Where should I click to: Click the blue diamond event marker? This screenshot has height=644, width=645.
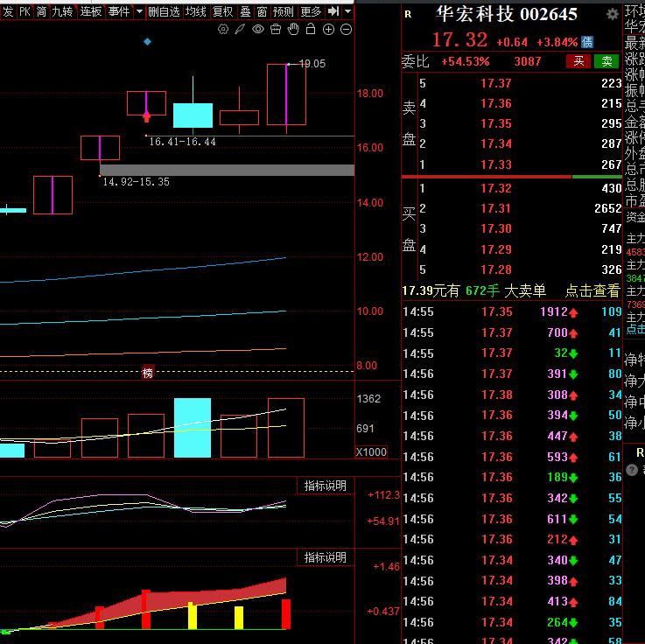pyautogui.click(x=147, y=41)
